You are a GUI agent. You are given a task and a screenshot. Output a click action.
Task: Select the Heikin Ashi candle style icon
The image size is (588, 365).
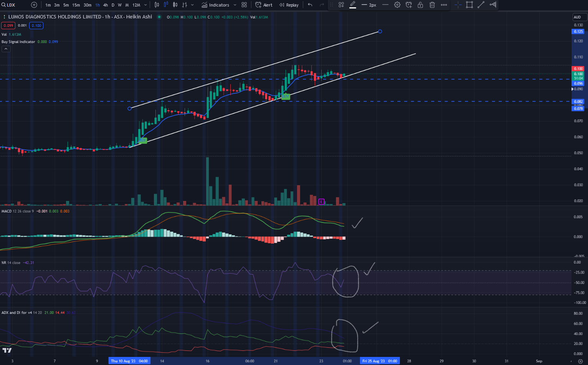pos(166,5)
